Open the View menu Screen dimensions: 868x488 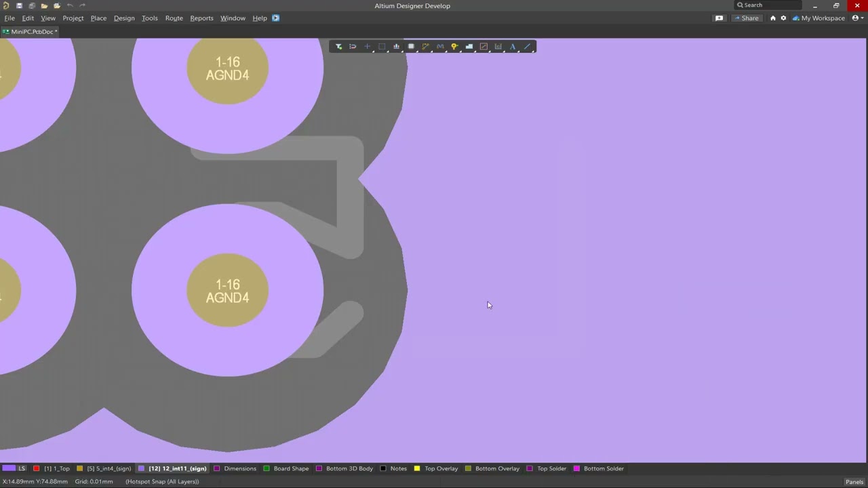(x=48, y=18)
